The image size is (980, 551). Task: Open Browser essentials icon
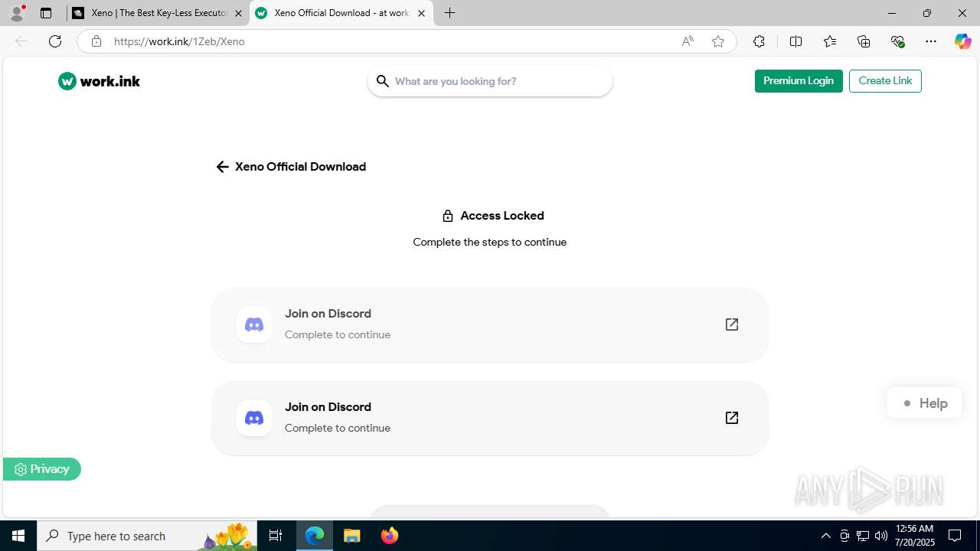pyautogui.click(x=897, y=41)
